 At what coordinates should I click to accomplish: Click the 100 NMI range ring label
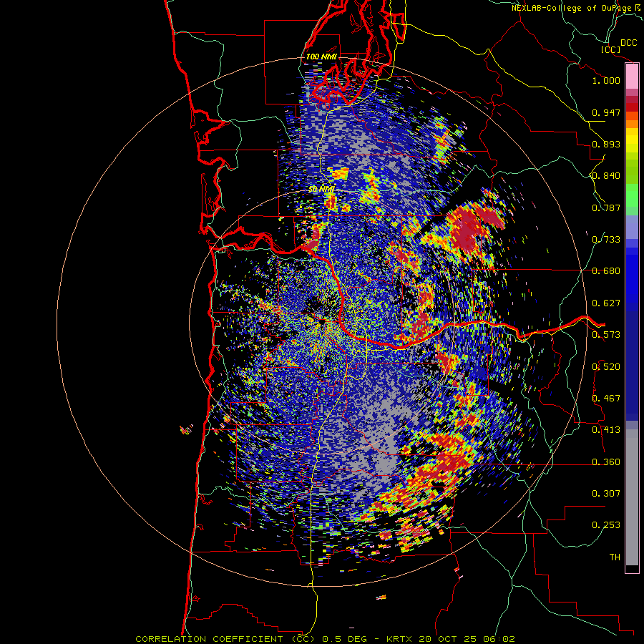point(321,57)
